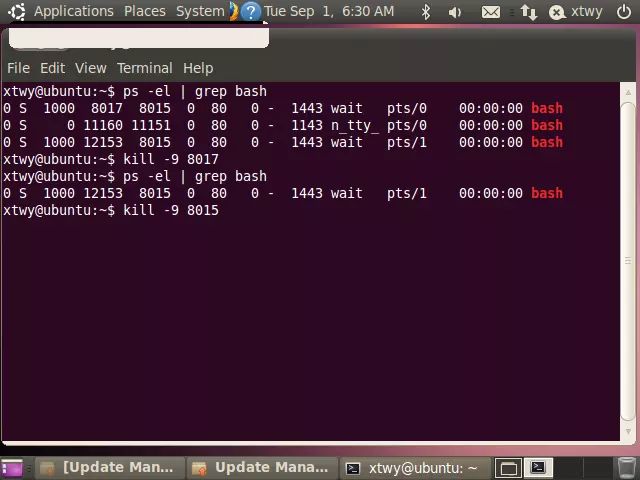Screen dimensions: 640x480
Task: Click PID 8017 in the first ps row
Action: [107, 108]
